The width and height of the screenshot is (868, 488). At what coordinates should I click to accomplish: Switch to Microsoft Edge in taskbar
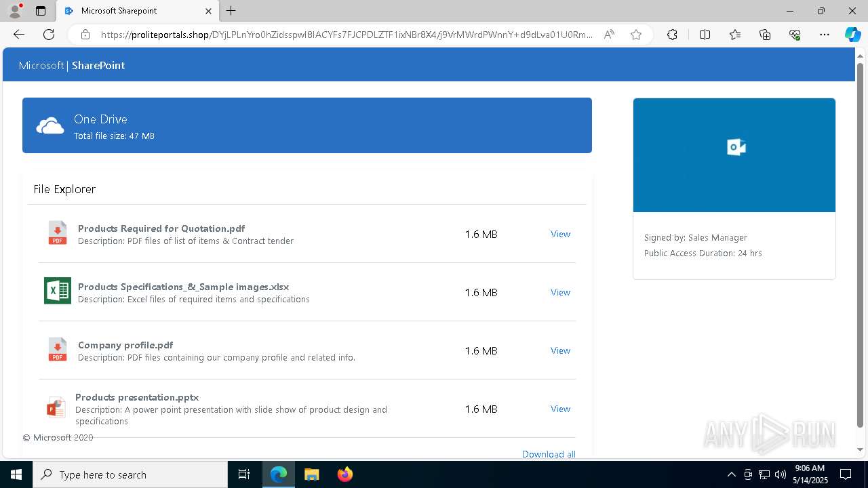pos(279,474)
